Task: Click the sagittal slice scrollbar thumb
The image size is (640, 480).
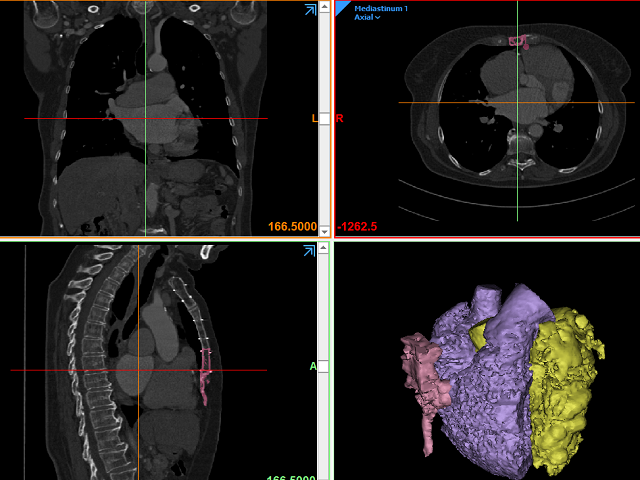Action: pyautogui.click(x=323, y=366)
